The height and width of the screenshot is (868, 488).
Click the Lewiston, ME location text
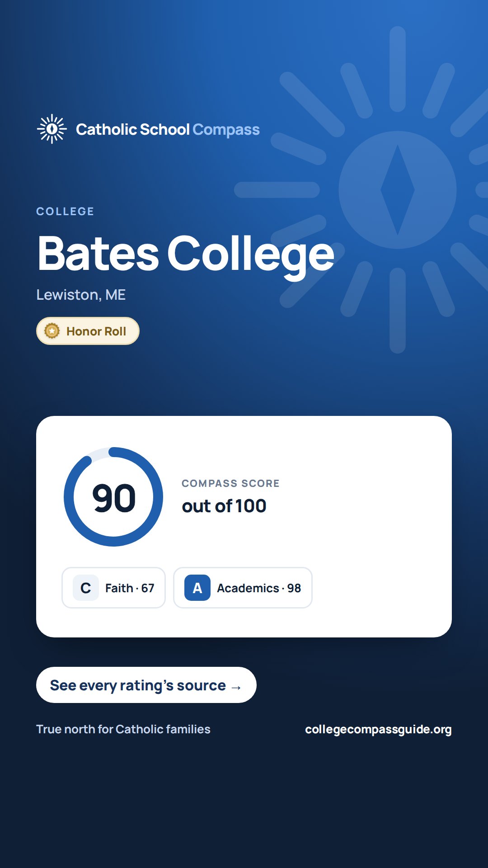pos(81,295)
